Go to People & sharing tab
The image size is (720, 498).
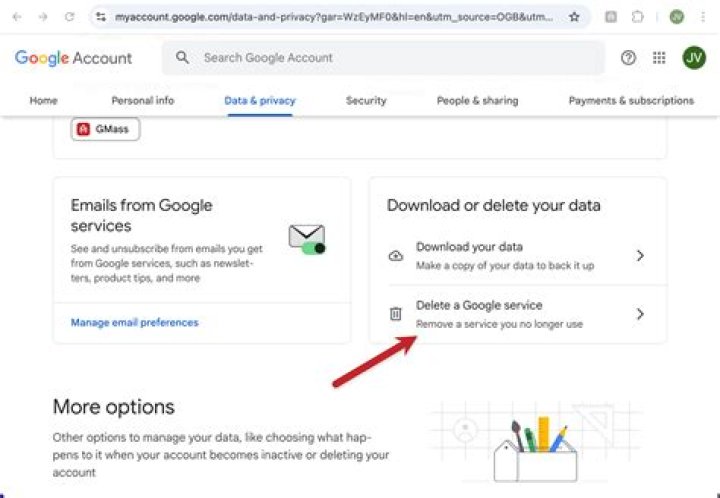point(477,101)
